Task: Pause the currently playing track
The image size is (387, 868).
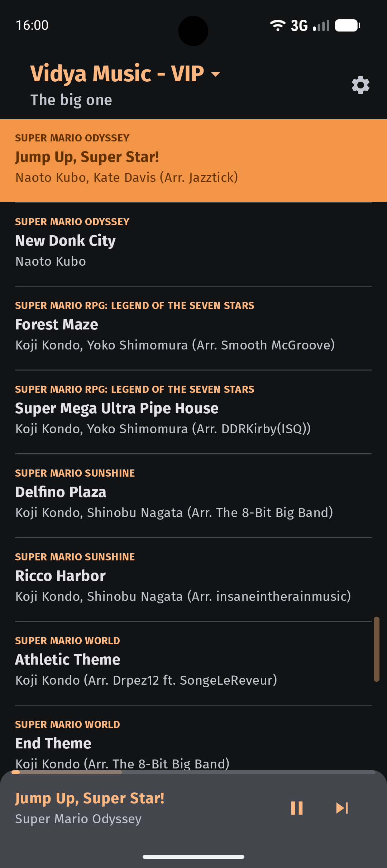Action: 297,808
